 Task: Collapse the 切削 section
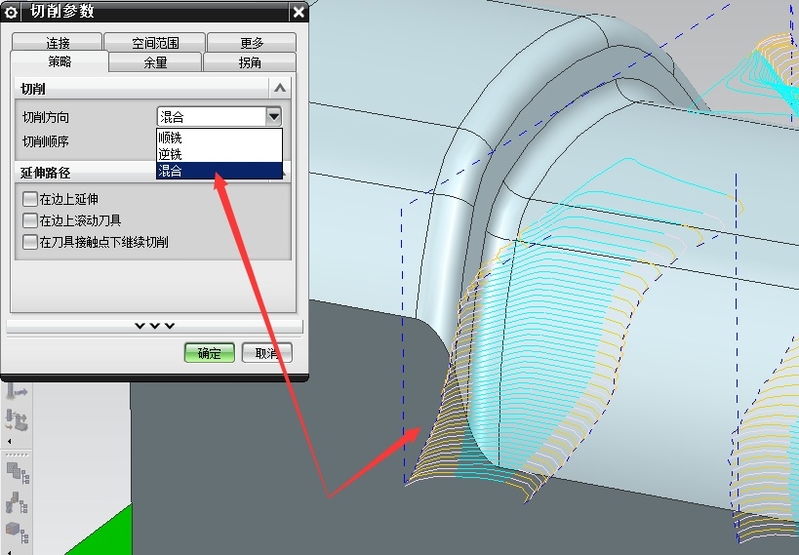tap(280, 88)
